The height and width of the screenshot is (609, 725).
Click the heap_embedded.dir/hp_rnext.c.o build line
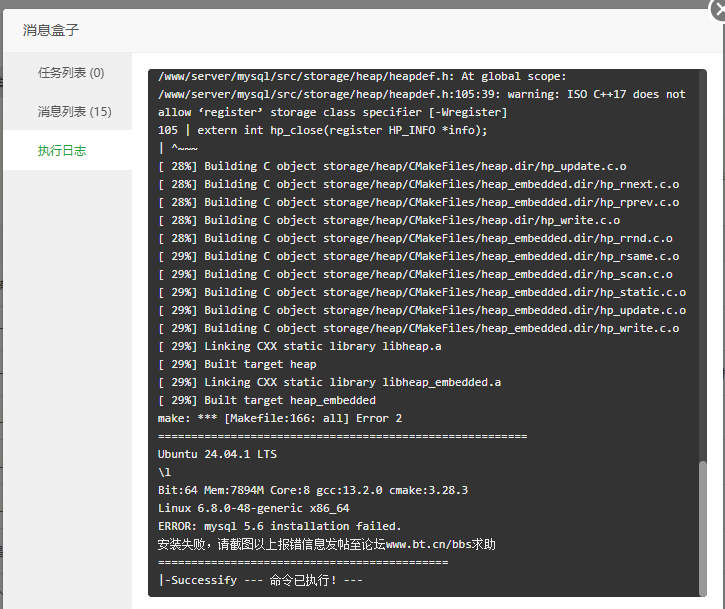pos(418,185)
